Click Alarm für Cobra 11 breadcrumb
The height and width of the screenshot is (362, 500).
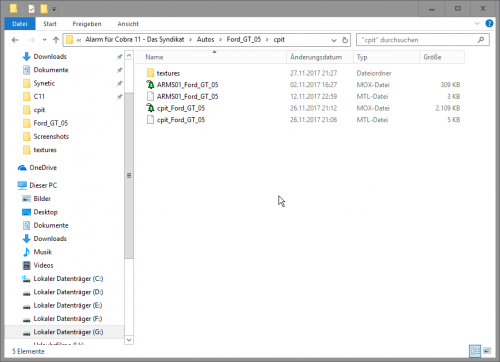click(x=135, y=39)
